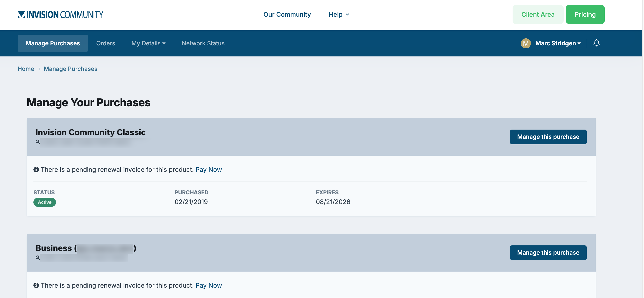This screenshot has height=298, width=644.
Task: Switch to the Orders tab
Action: pyautogui.click(x=105, y=43)
